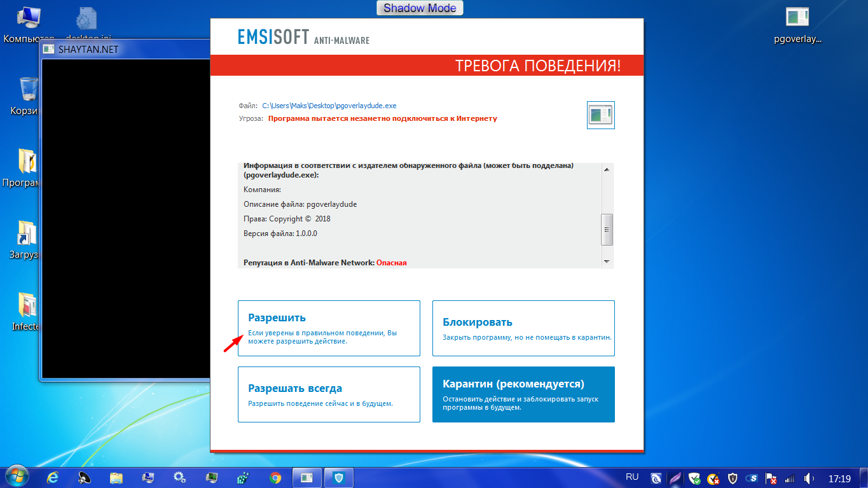Click the program icon in the alert header
The height and width of the screenshot is (488, 868).
point(601,115)
